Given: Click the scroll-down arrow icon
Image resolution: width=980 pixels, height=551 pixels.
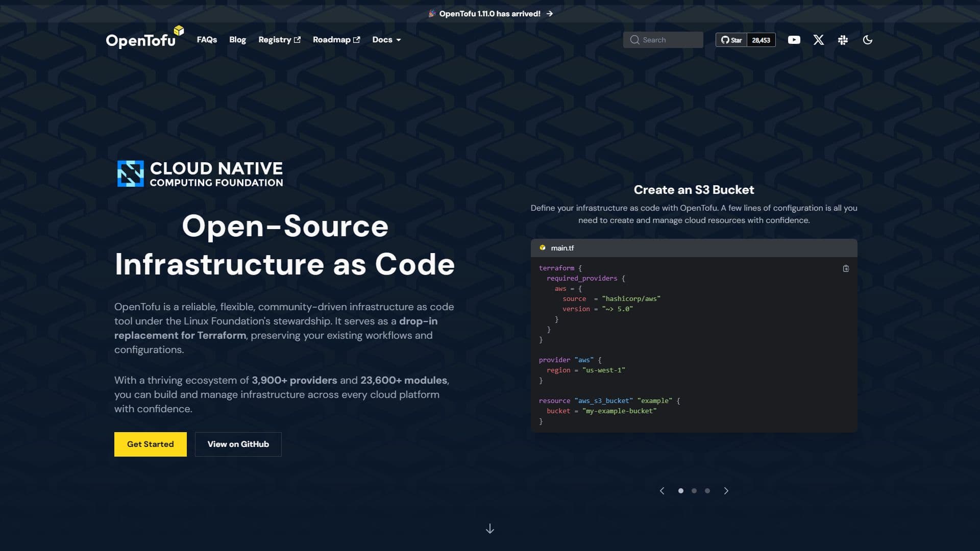Looking at the screenshot, I should [x=489, y=529].
